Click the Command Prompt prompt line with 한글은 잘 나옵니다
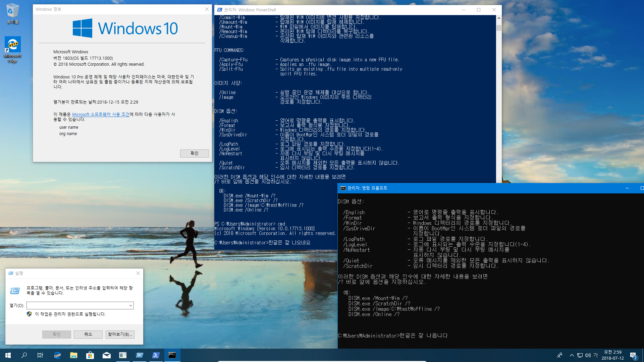 393,336
